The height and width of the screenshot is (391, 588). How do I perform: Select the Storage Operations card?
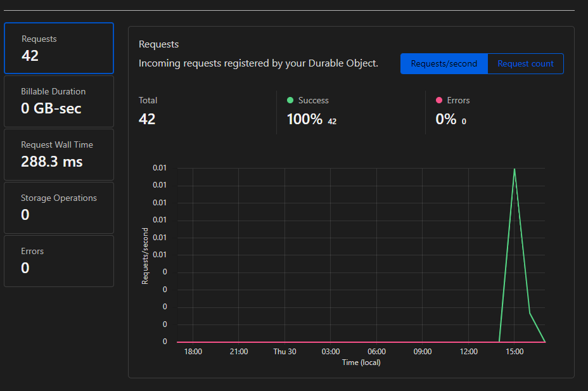click(x=58, y=208)
